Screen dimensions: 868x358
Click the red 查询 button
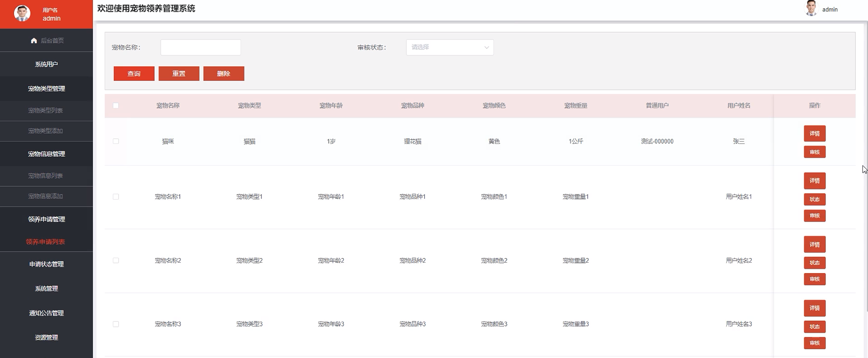tap(134, 74)
